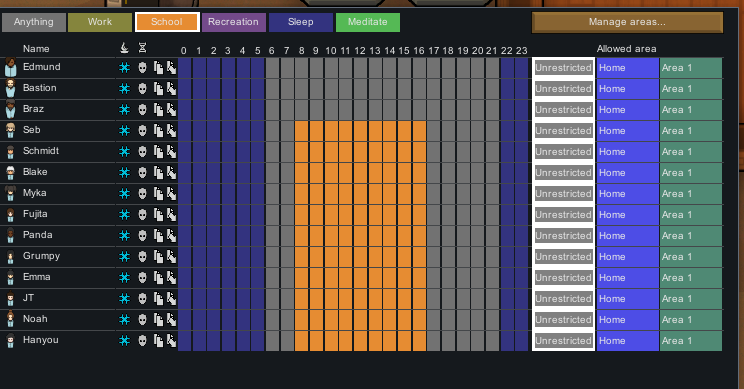Click the Name column header
Image resolution: width=744 pixels, height=389 pixels.
36,49
